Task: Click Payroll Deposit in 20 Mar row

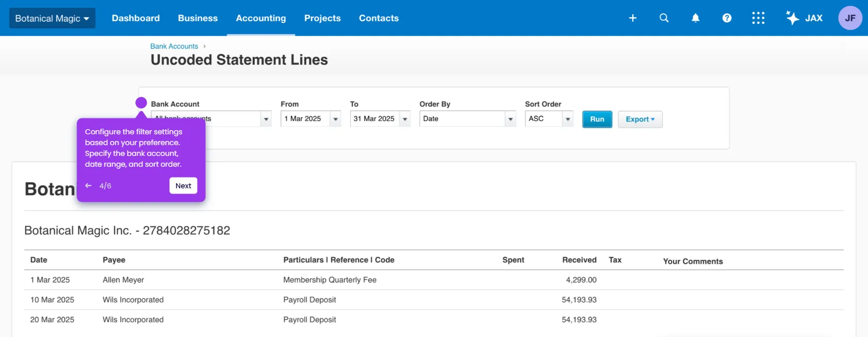Action: tap(309, 320)
